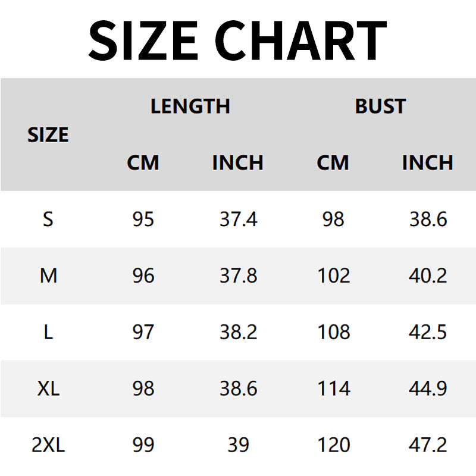Screen dimensions: 476x476
Task: Select the S size row label
Action: (x=48, y=220)
